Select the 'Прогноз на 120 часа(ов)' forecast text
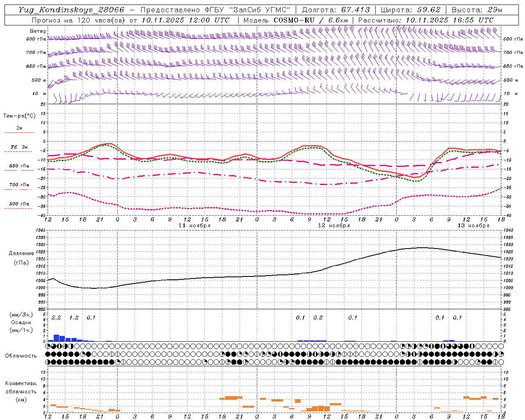This screenshot has height=420, width=525. [79, 20]
